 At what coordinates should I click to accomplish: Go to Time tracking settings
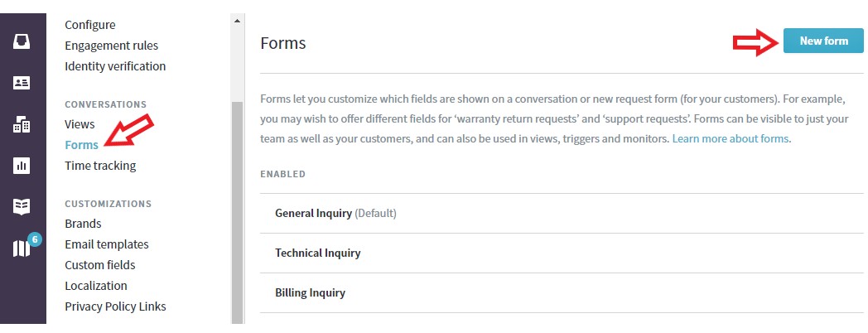(100, 166)
